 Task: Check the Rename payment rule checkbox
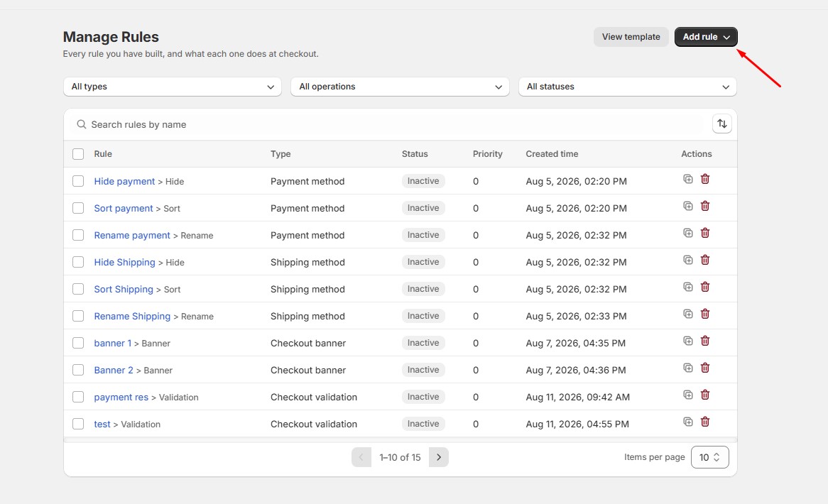(78, 235)
